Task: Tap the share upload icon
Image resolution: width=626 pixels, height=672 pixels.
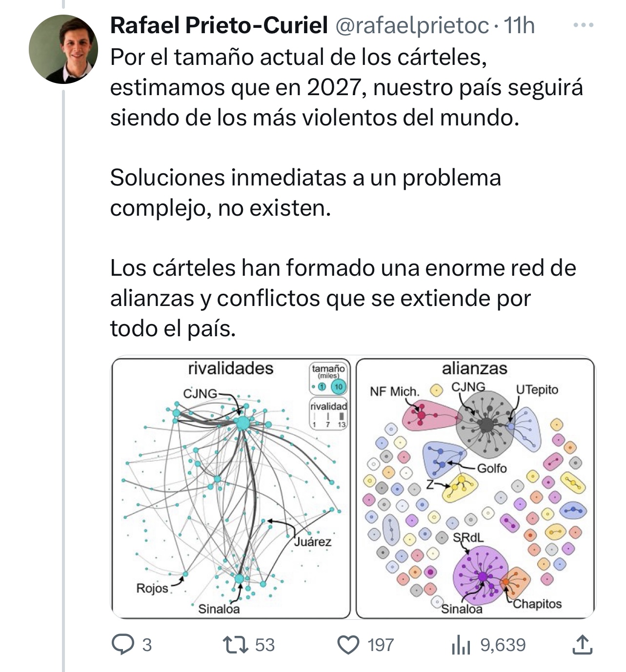Action: [582, 645]
